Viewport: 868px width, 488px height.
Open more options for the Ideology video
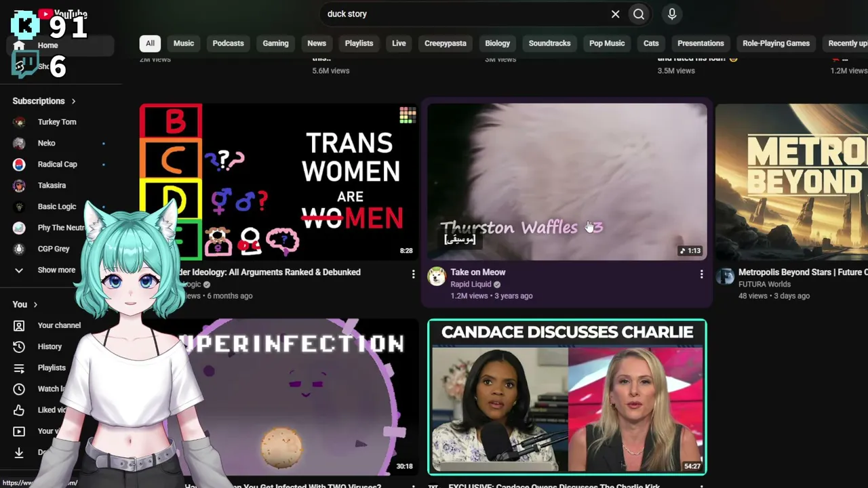(x=413, y=274)
